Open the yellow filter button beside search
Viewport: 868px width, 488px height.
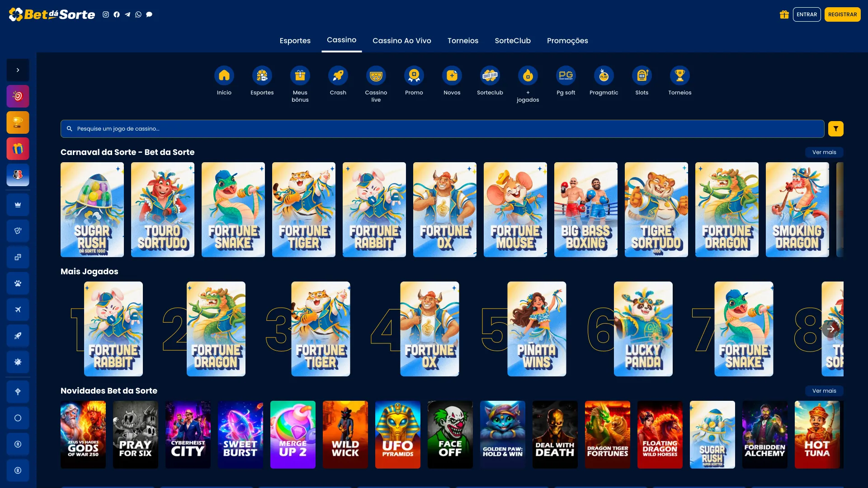836,129
